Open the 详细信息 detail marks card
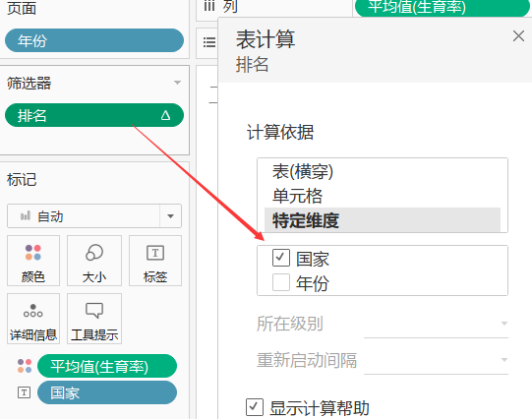The width and height of the screenshot is (532, 419). coord(33,319)
